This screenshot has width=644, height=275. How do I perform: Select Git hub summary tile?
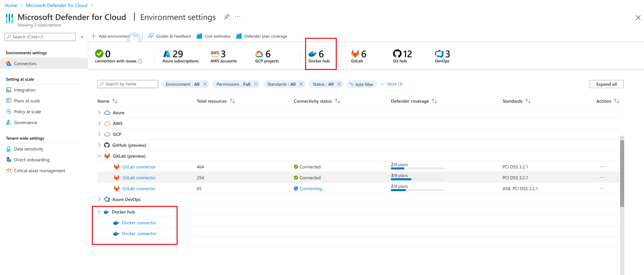pyautogui.click(x=402, y=56)
